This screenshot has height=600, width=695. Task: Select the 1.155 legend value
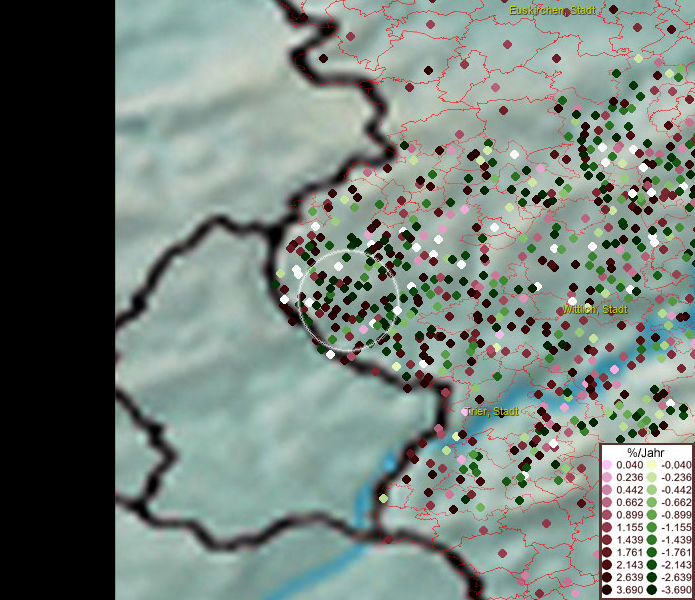tap(629, 527)
